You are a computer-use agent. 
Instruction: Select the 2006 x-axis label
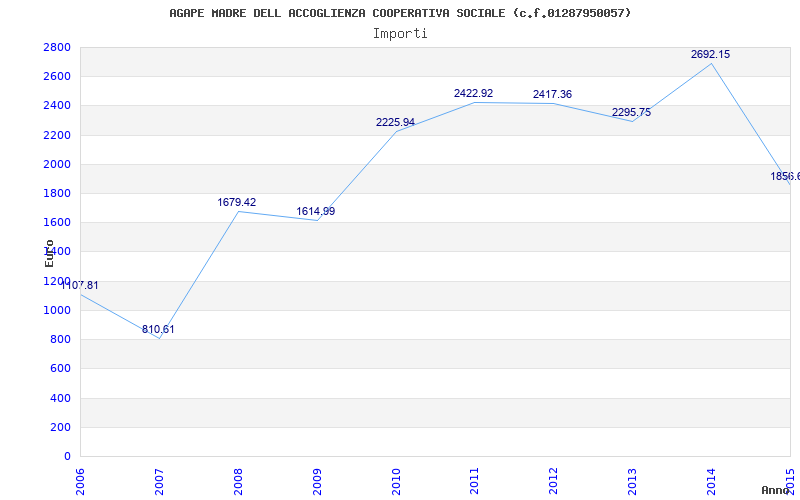pos(80,482)
